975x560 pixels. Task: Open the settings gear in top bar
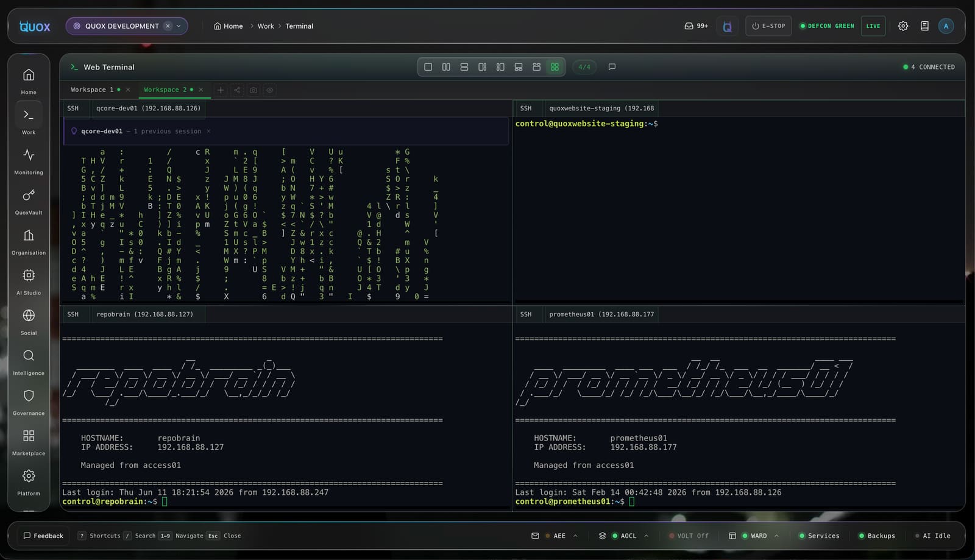[903, 26]
